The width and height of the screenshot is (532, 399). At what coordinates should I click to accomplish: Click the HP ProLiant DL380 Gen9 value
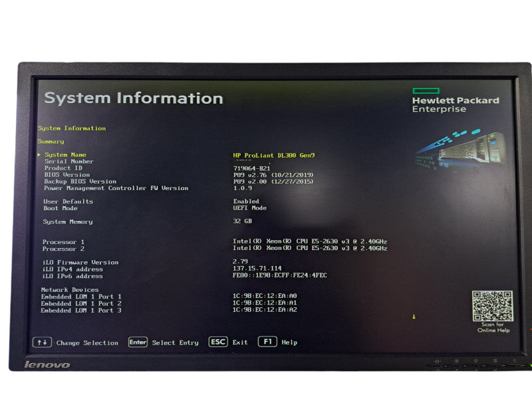[x=274, y=156]
